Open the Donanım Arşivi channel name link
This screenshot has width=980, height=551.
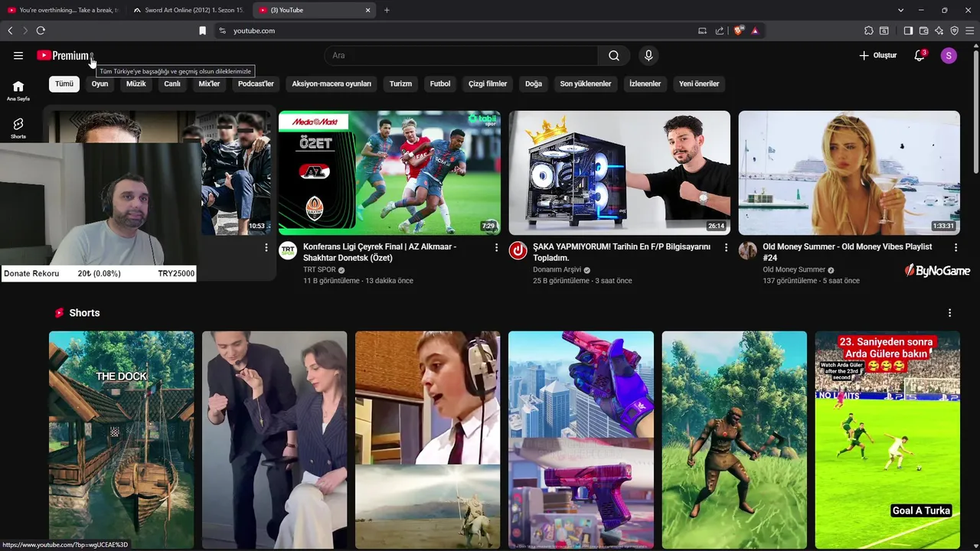pyautogui.click(x=557, y=269)
